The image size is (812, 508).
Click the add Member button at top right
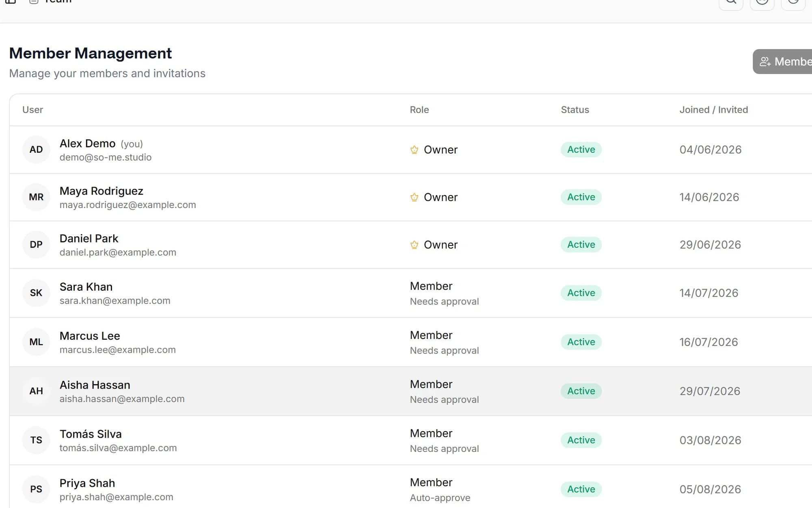pyautogui.click(x=782, y=61)
